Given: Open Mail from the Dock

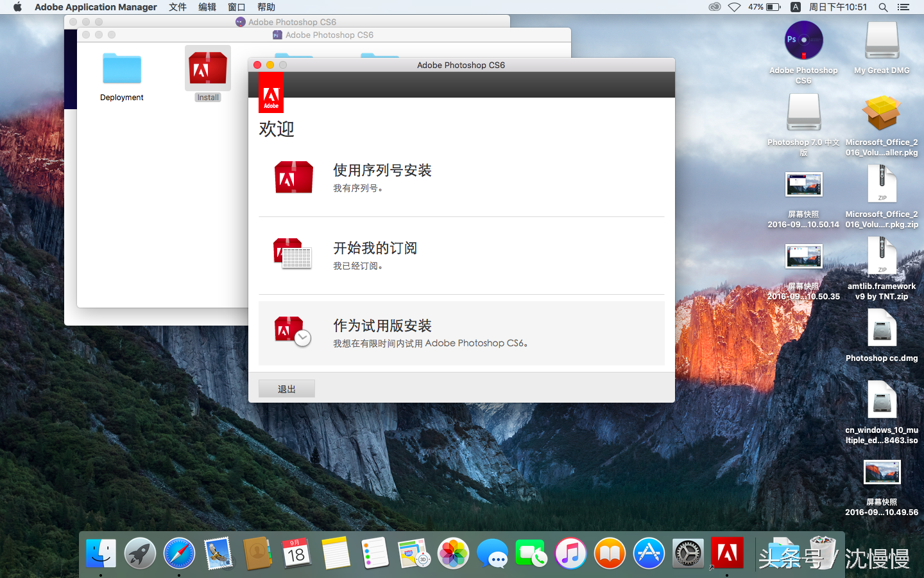Looking at the screenshot, I should point(218,553).
